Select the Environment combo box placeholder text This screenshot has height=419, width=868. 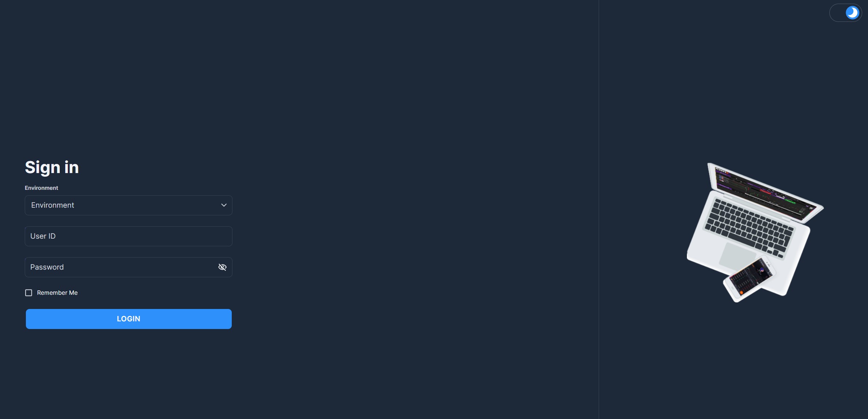pos(52,205)
